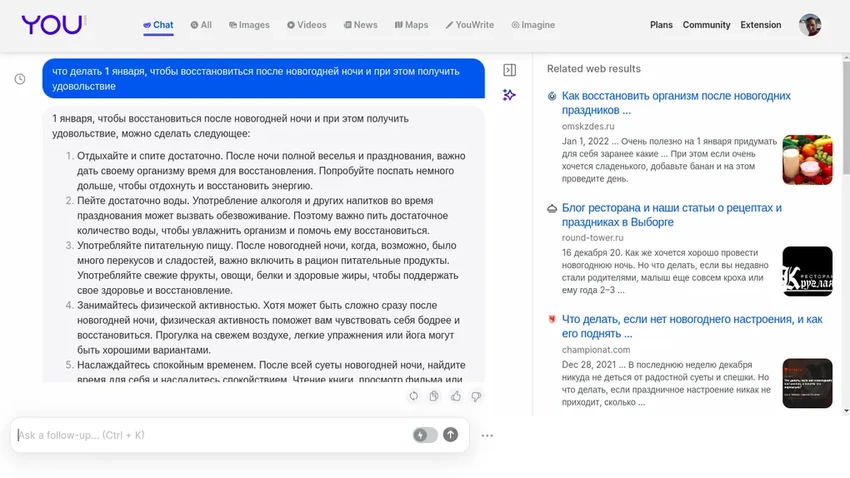
Task: Open the Videos tab
Action: [307, 25]
